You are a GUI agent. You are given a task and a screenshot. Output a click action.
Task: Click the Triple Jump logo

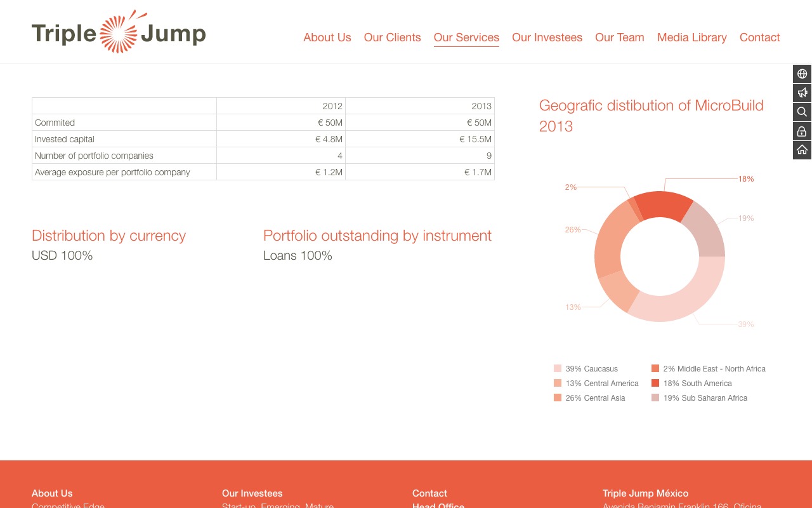click(119, 32)
